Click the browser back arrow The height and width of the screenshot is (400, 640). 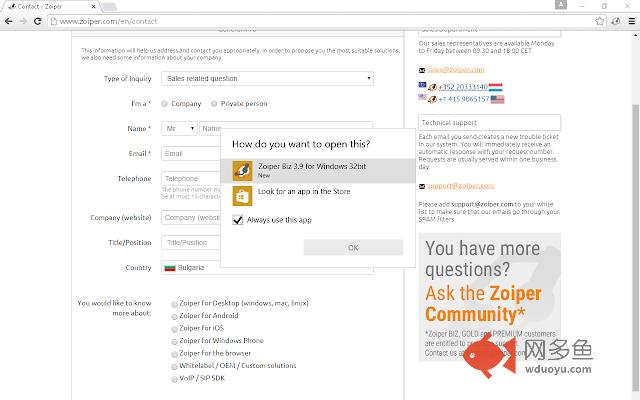(x=9, y=21)
